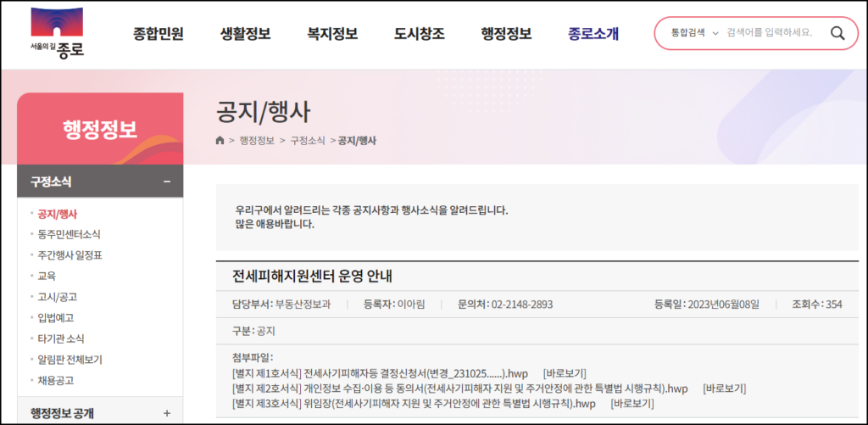Click the magnifying glass search icon
868x425 pixels.
tap(837, 33)
